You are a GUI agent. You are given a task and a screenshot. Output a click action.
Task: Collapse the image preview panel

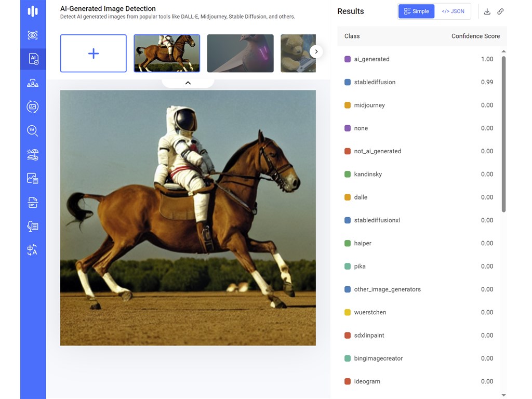(x=188, y=82)
